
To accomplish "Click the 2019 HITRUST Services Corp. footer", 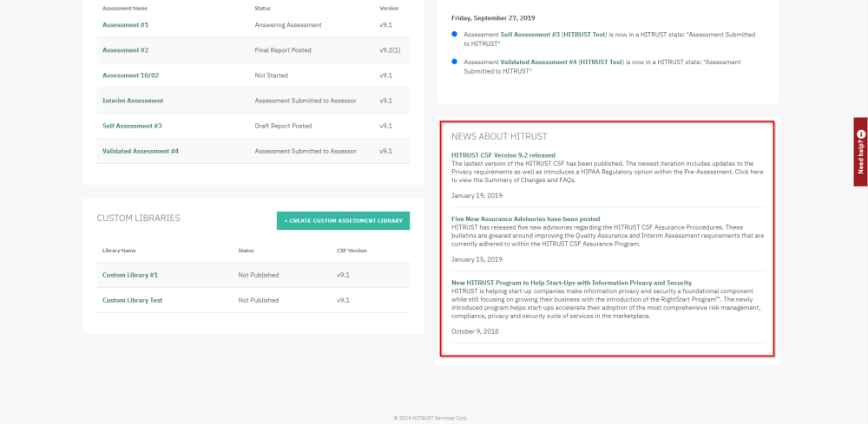I will 431,419.
